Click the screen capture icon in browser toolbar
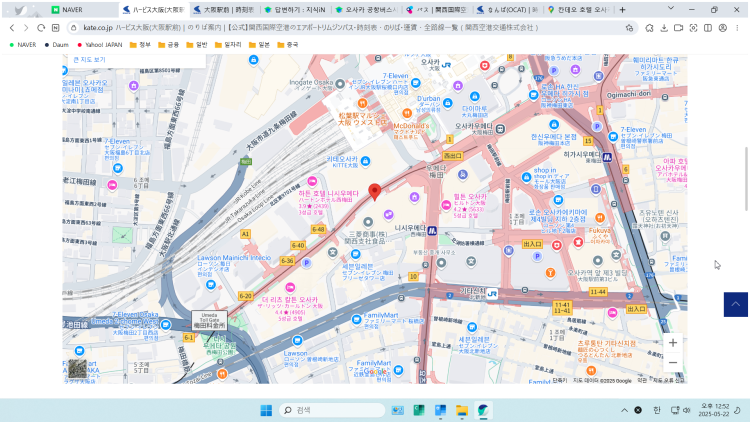Viewport: 750px width, 422px height. pyautogui.click(x=693, y=28)
